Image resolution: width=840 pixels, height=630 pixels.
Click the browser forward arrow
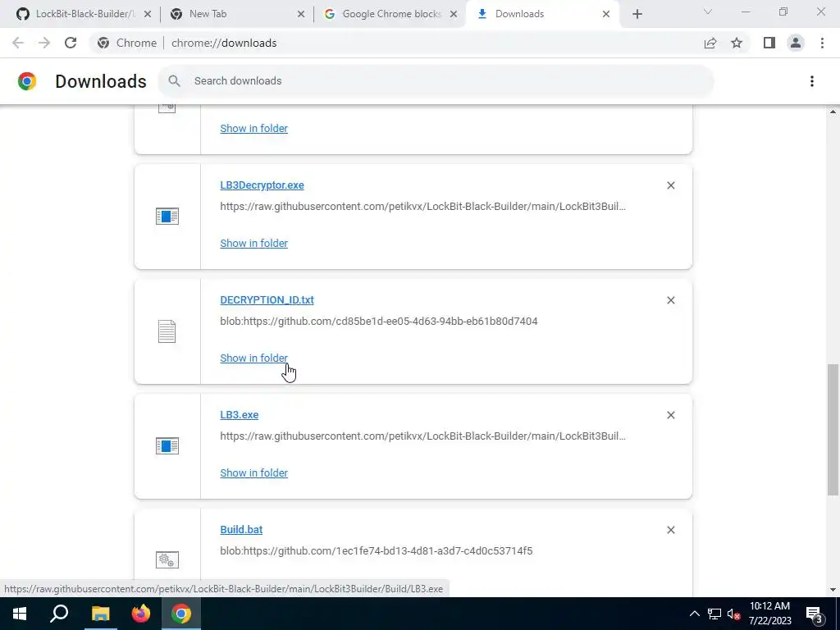tap(44, 43)
